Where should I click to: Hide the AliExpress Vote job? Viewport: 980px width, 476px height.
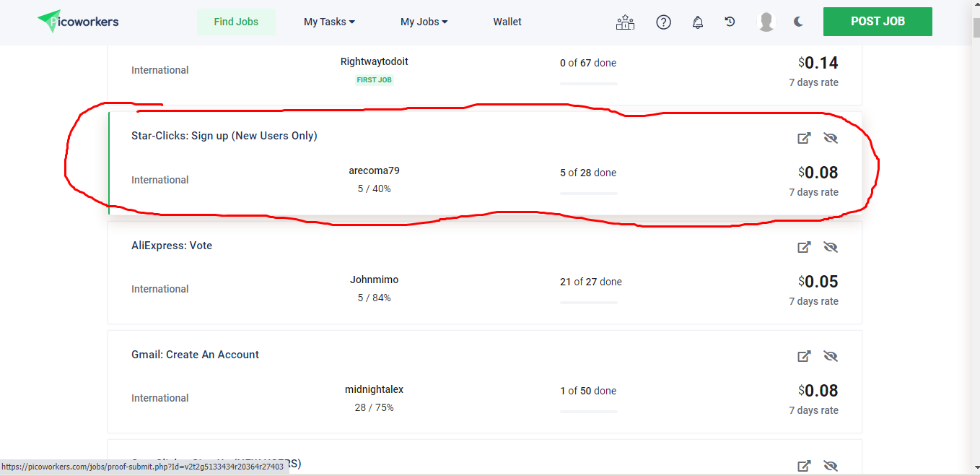click(x=830, y=247)
